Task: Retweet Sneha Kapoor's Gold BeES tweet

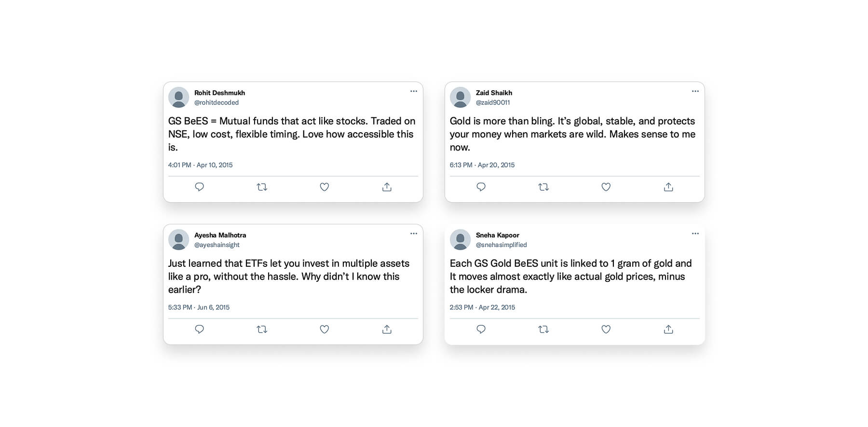Action: (x=543, y=329)
